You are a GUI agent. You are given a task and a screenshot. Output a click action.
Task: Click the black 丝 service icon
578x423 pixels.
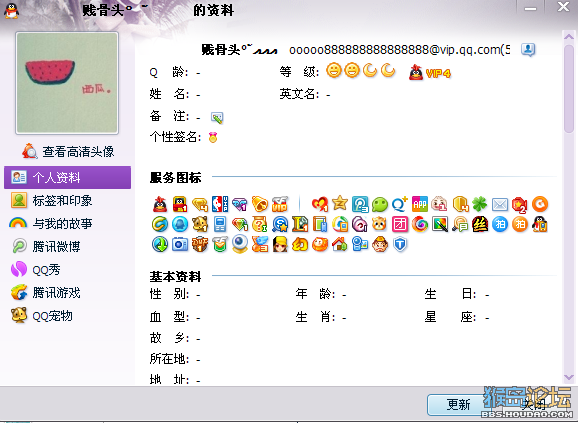pos(480,224)
